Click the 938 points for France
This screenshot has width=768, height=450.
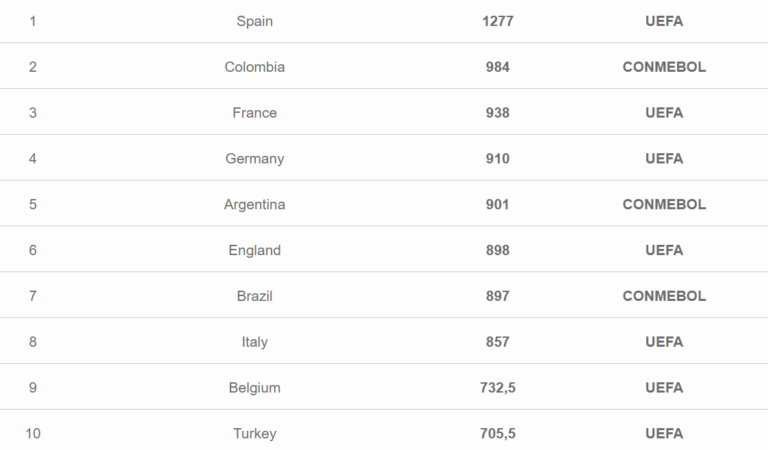click(x=498, y=113)
